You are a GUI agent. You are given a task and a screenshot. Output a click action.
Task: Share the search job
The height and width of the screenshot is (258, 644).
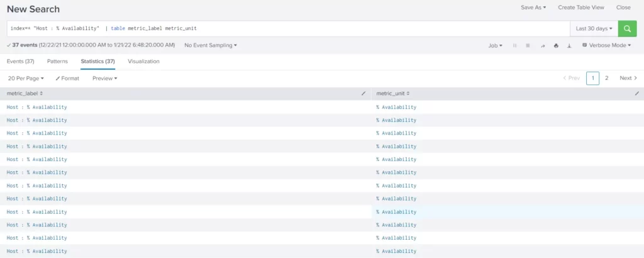click(543, 45)
